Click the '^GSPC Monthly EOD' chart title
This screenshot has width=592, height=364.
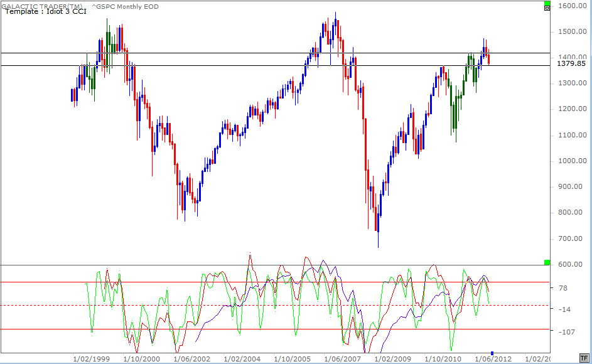tap(126, 6)
